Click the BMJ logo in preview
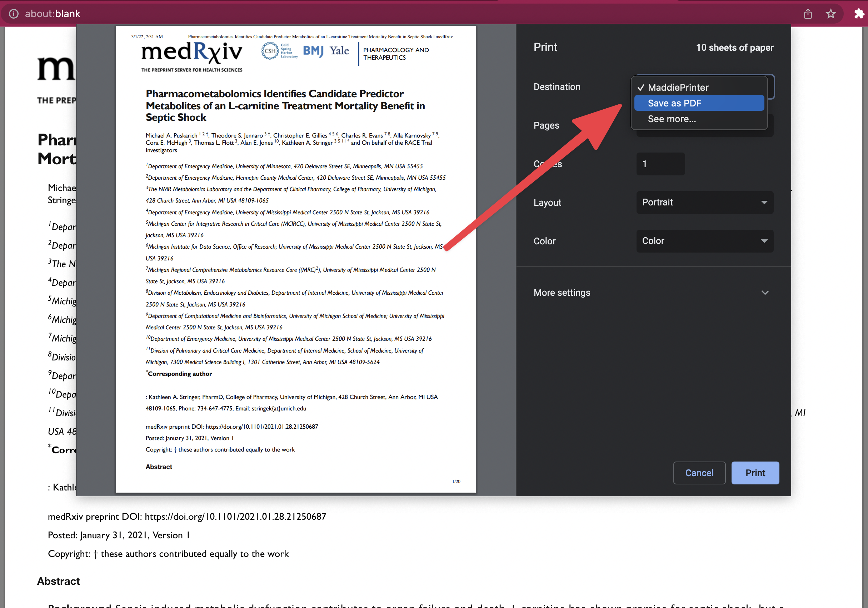The width and height of the screenshot is (868, 608). point(313,51)
